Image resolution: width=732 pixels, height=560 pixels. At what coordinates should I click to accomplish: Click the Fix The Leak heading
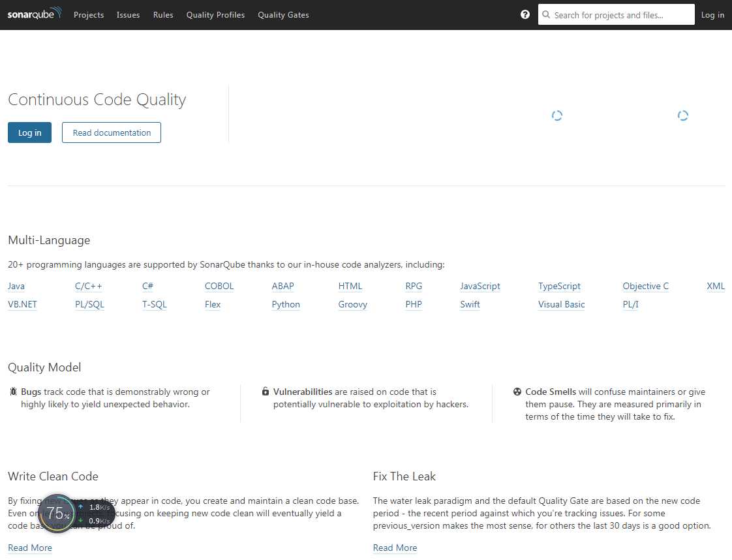click(x=404, y=476)
